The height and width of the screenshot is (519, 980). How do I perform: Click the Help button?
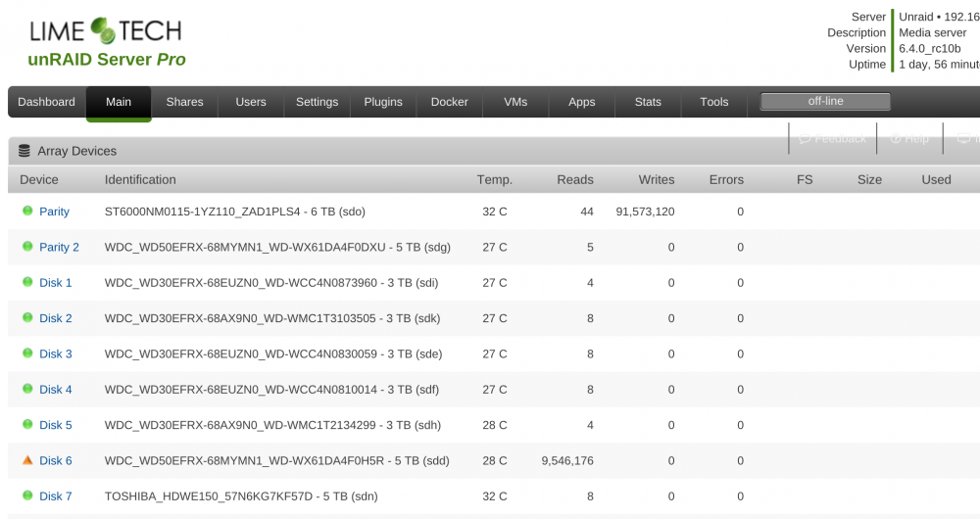tap(910, 138)
